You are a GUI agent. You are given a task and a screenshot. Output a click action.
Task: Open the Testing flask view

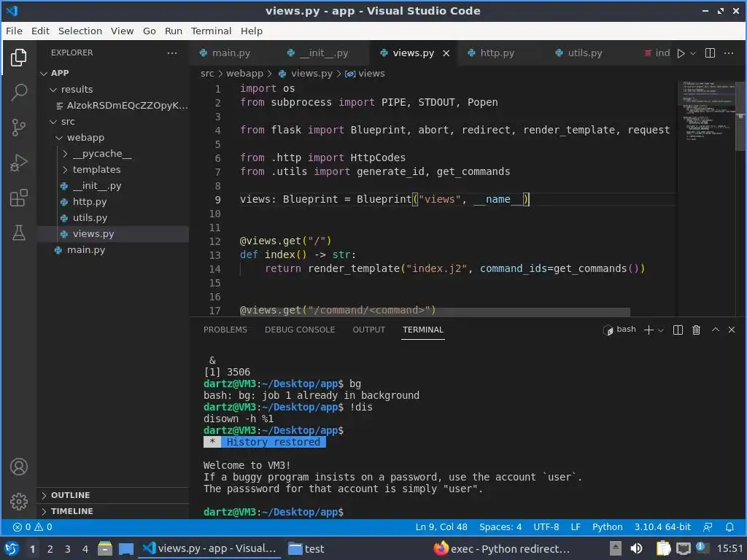point(18,233)
